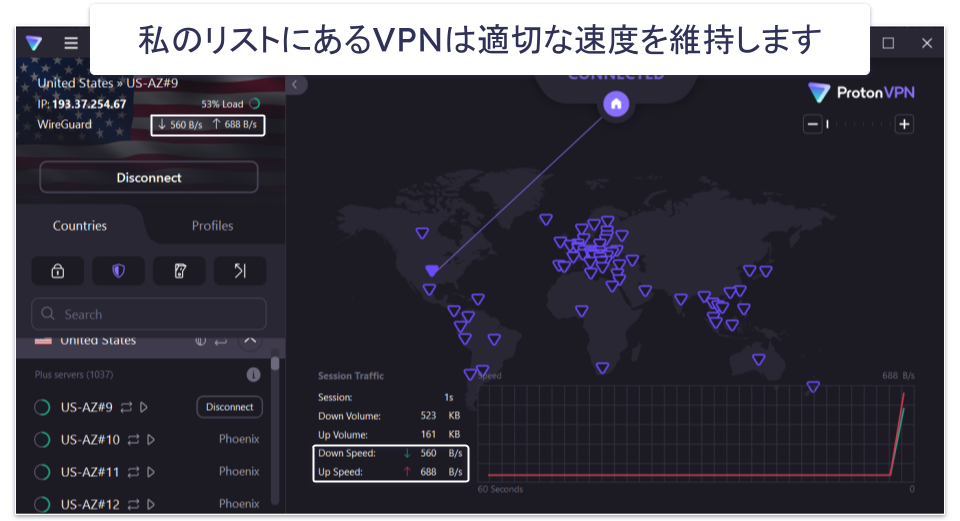Click the US-AZ#11 Phoenix row
The image size is (960, 521).
[x=147, y=472]
